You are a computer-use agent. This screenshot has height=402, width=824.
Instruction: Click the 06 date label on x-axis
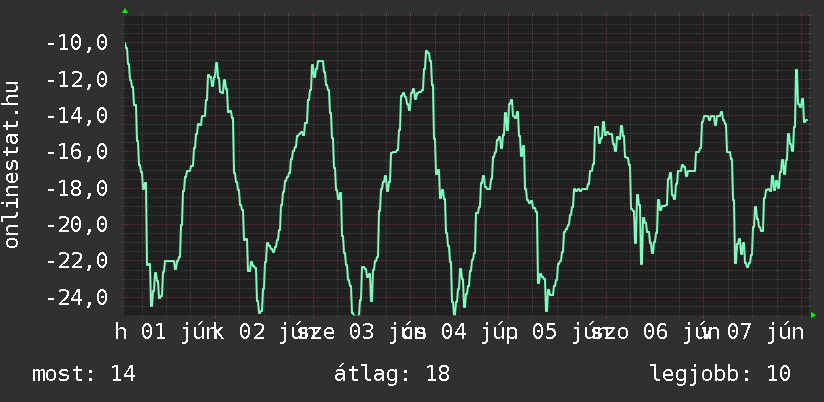[655, 332]
